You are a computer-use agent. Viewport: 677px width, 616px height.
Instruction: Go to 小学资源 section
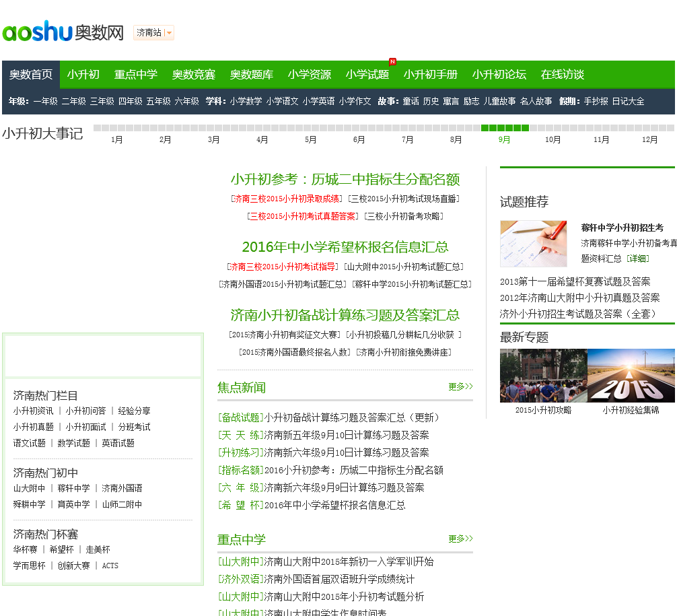click(x=309, y=74)
